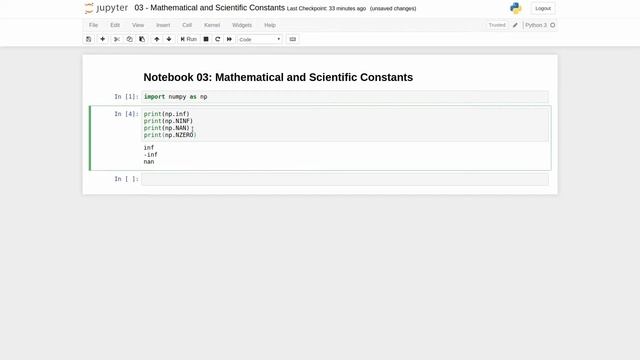Screen dimensions: 640x360
Task: Interrupt the kernel with the stop icon
Action: click(x=206, y=39)
